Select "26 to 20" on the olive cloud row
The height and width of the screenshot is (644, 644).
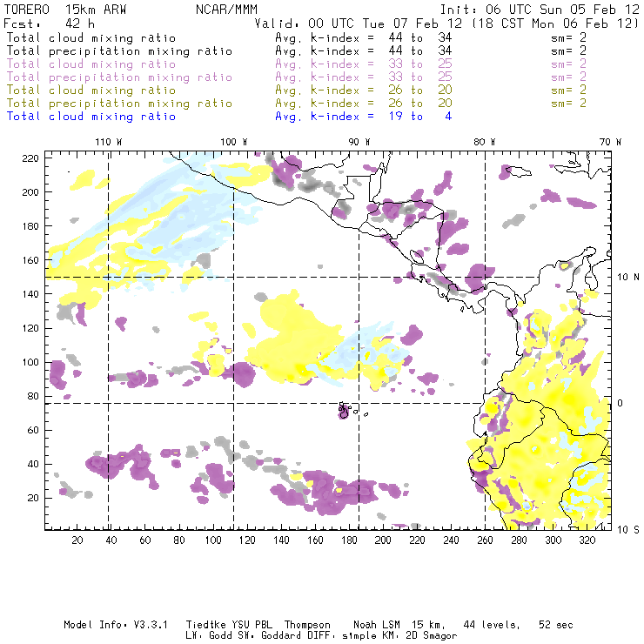pyautogui.click(x=420, y=90)
